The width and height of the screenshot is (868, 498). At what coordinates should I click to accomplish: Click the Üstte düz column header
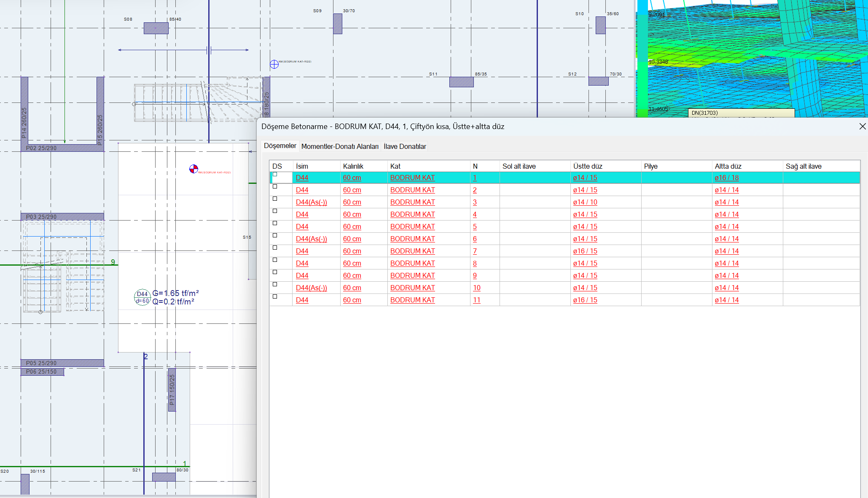(606, 166)
